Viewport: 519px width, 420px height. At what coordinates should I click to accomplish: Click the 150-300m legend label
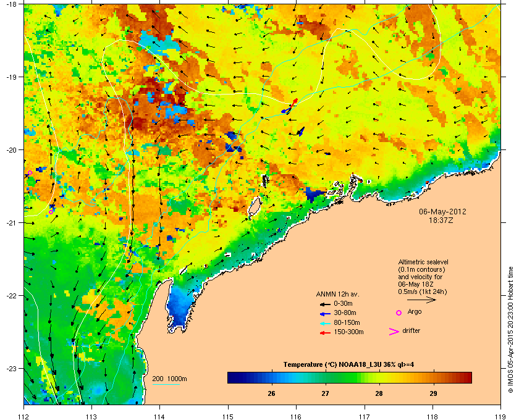tap(348, 332)
